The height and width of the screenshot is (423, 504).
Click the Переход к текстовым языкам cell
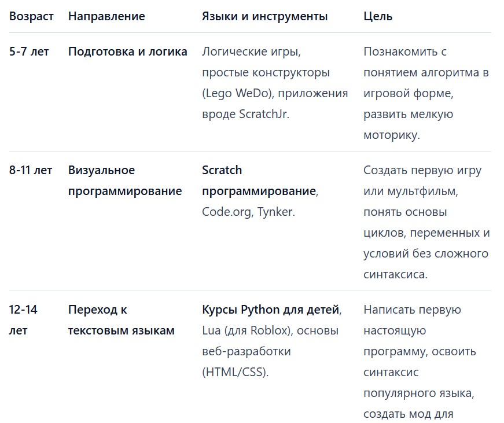coord(121,320)
